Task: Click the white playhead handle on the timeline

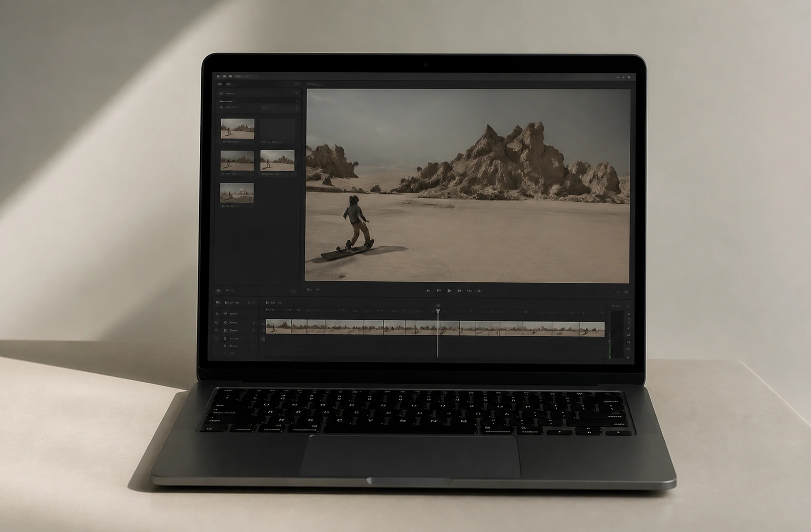Action: click(438, 311)
